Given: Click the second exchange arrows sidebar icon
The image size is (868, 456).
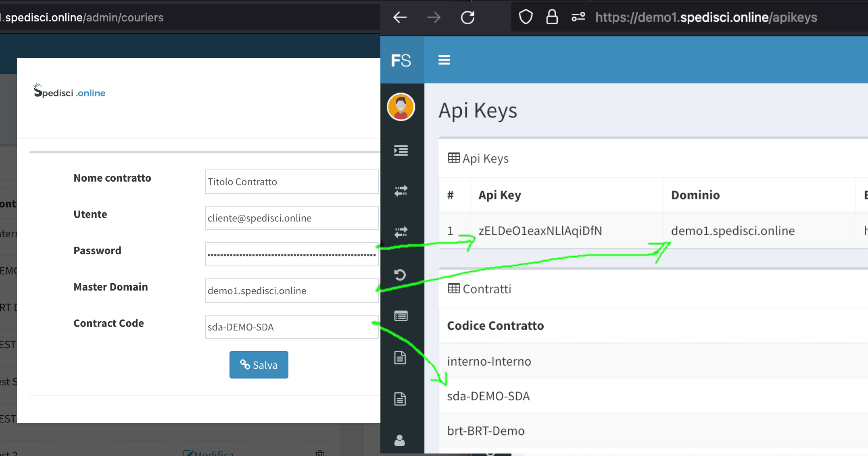Looking at the screenshot, I should 401,232.
